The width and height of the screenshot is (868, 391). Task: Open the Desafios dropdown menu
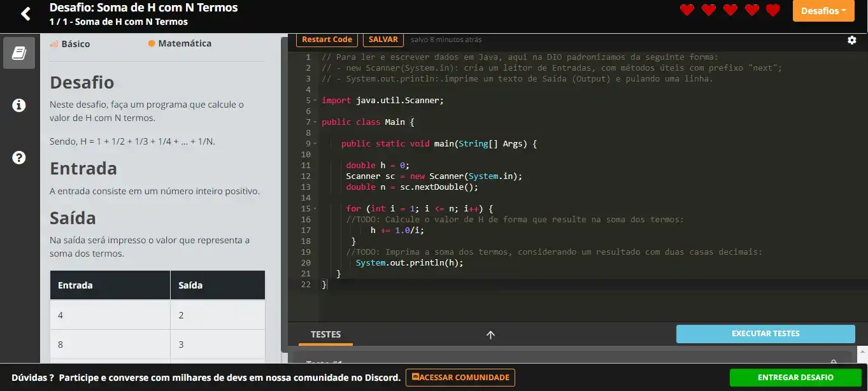pyautogui.click(x=823, y=11)
